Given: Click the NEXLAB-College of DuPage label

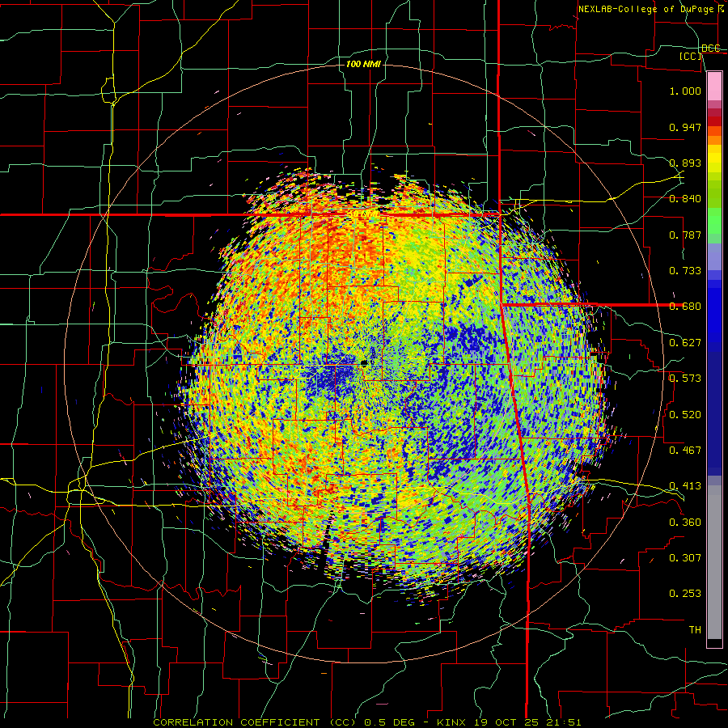Looking at the screenshot, I should [650, 9].
